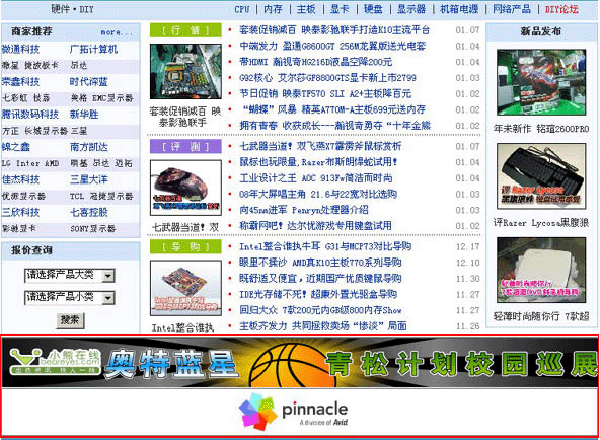Open 新品发布 thumbnail 铭瑄2600PRO
600x440 pixels.
pos(541,83)
